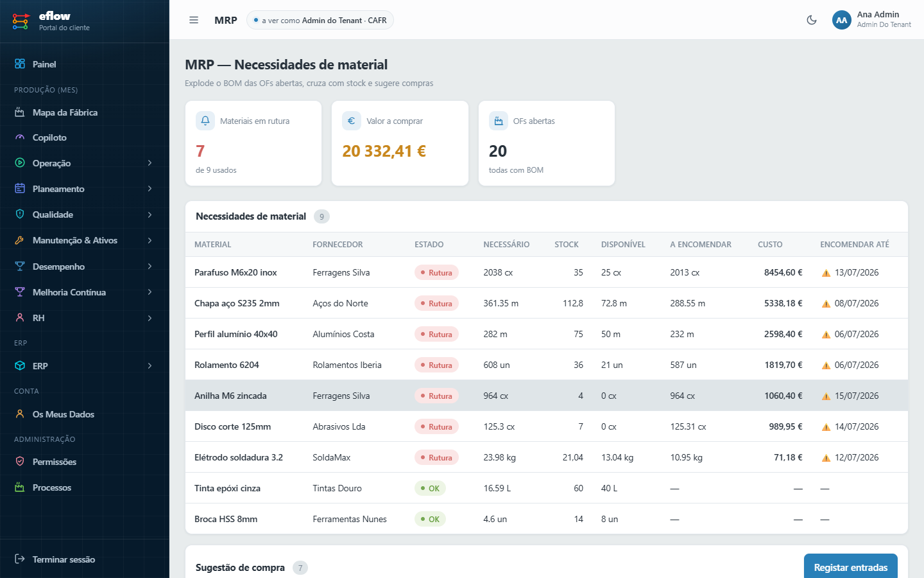Viewport: 924px width, 578px height.
Task: Expand the Planeamento submenu chevron
Action: (x=150, y=189)
